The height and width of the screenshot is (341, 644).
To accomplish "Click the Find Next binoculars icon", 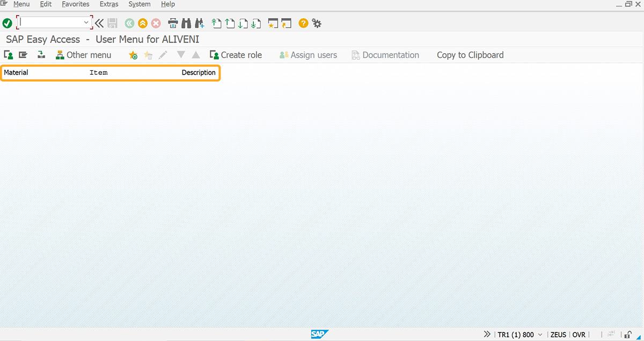I will (x=200, y=23).
